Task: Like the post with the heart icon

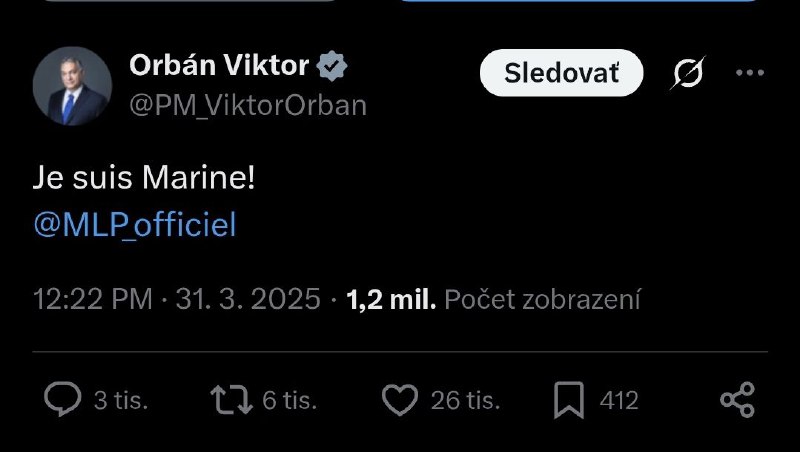Action: (x=399, y=401)
